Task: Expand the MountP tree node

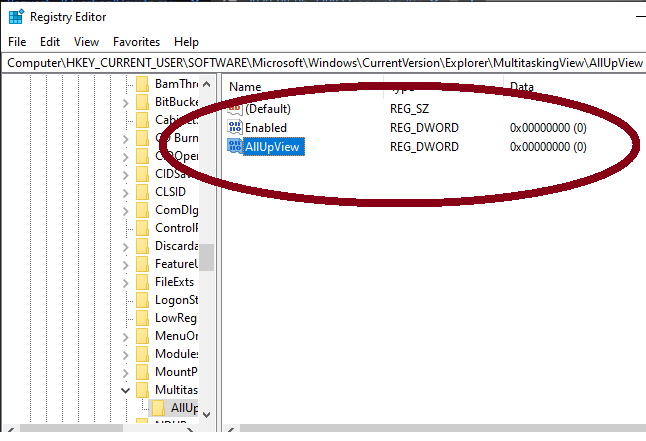Action: (126, 373)
